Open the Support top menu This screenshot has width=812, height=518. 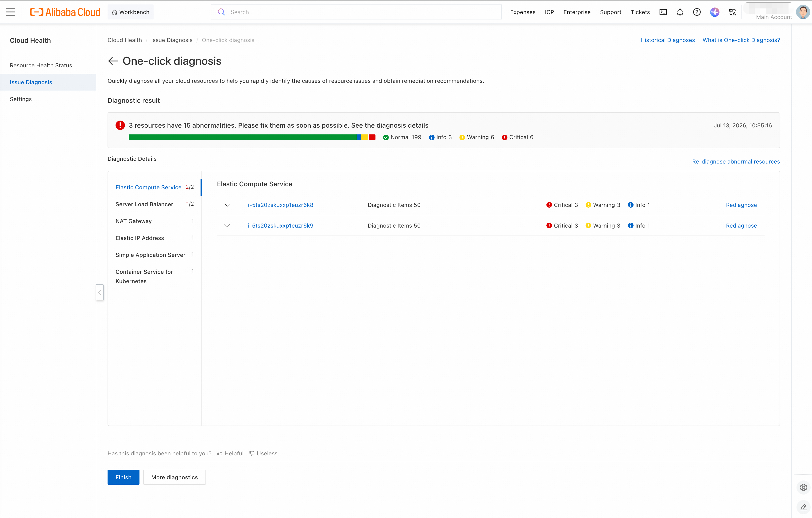point(610,12)
